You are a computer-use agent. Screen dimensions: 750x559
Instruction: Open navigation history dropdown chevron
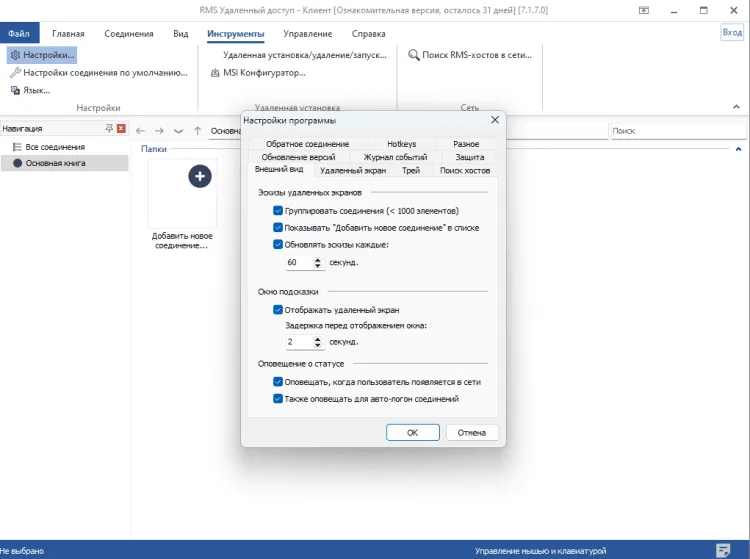pyautogui.click(x=178, y=131)
